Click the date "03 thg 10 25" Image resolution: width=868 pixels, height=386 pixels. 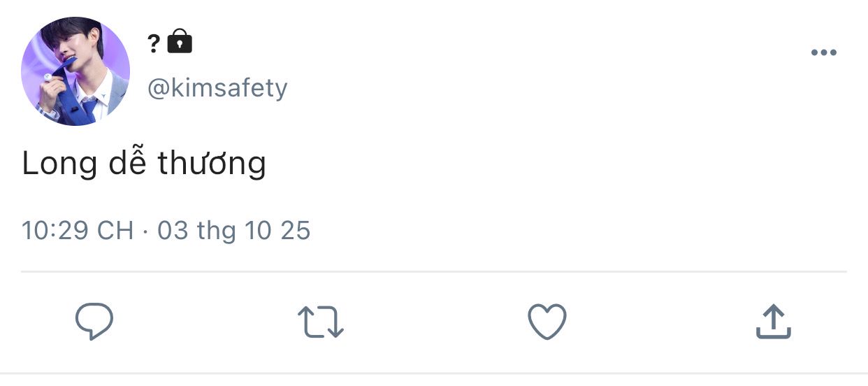pos(233,230)
